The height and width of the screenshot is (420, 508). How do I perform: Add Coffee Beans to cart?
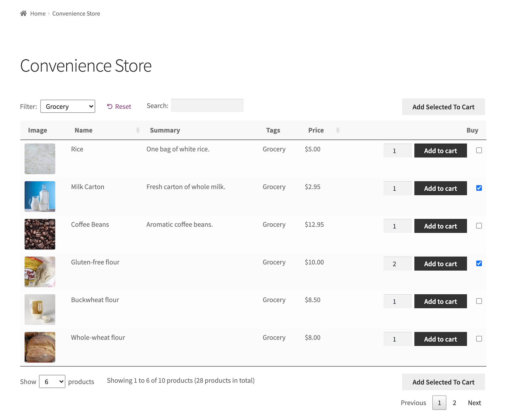[x=440, y=226]
